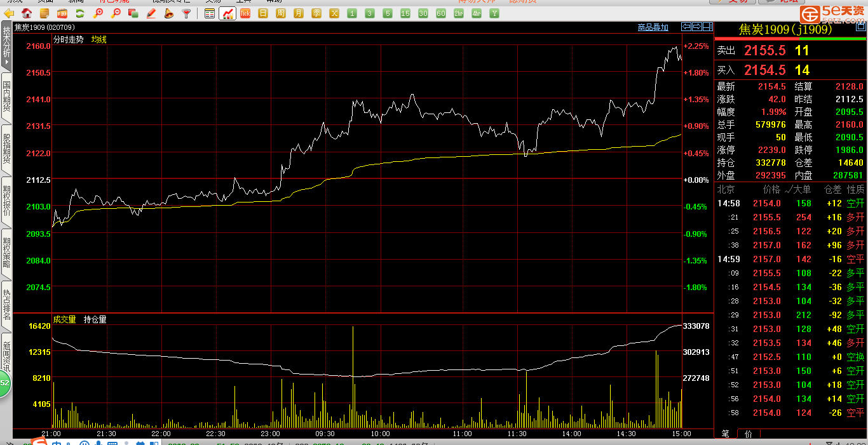Image resolution: width=868 pixels, height=445 pixels.
Task: Click the 性质 column header
Action: pyautogui.click(x=855, y=189)
